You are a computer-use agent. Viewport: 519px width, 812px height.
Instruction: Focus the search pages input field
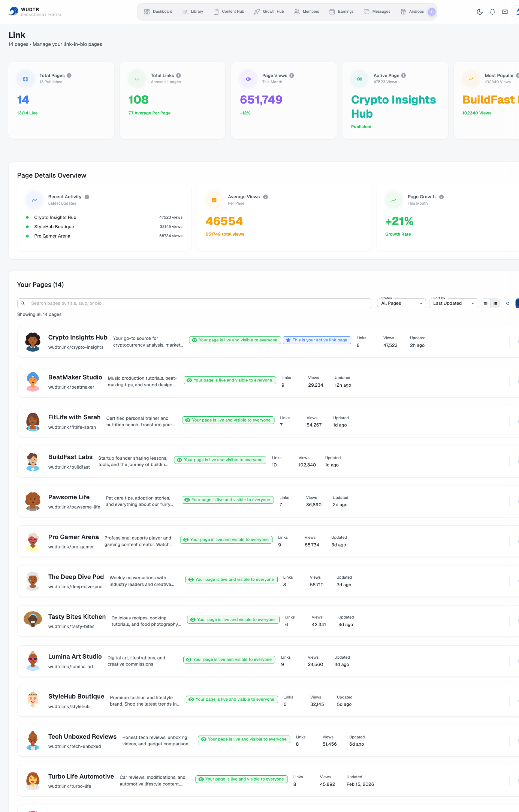[194, 303]
